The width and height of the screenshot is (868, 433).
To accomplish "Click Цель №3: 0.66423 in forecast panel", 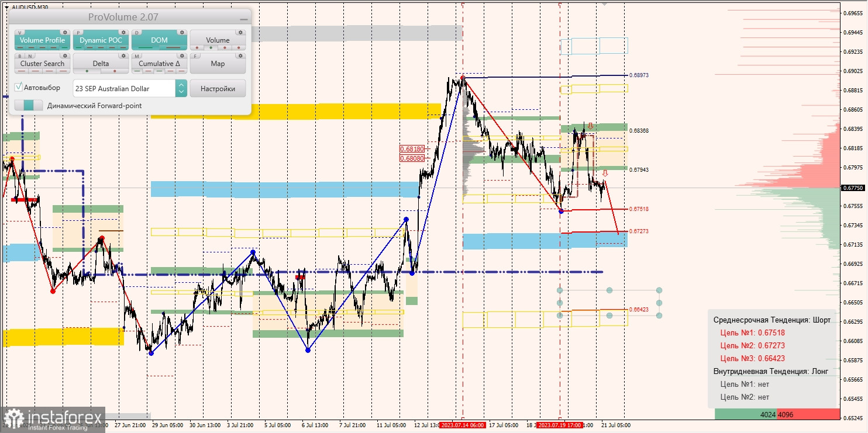I will (752, 358).
